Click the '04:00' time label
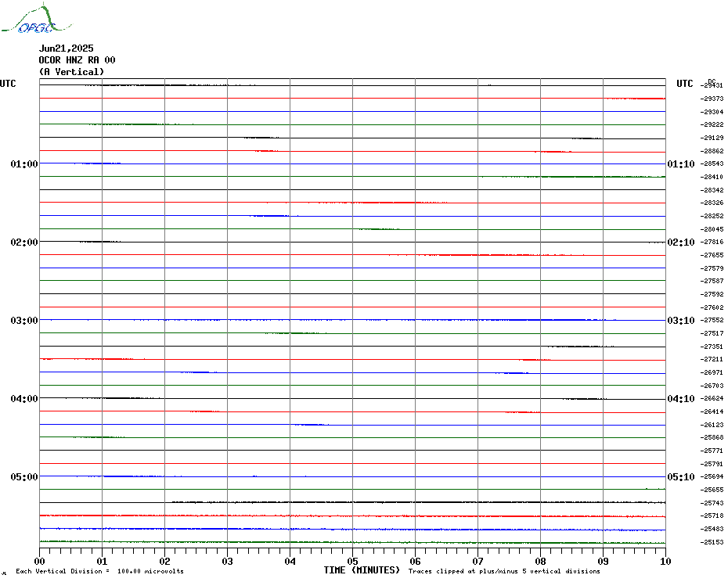Image resolution: width=728 pixels, height=582 pixels. [x=24, y=399]
